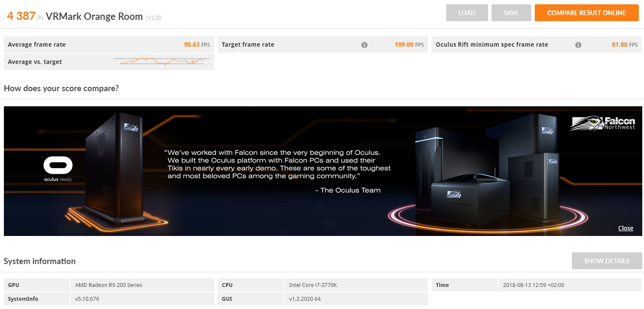Viewport: 644px width, 309px height.
Task: Click the Oculus ready logo
Action: 58,169
